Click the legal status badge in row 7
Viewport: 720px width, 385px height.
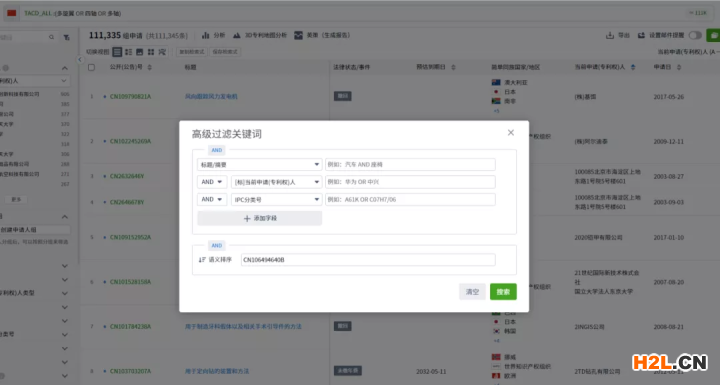[x=343, y=326]
